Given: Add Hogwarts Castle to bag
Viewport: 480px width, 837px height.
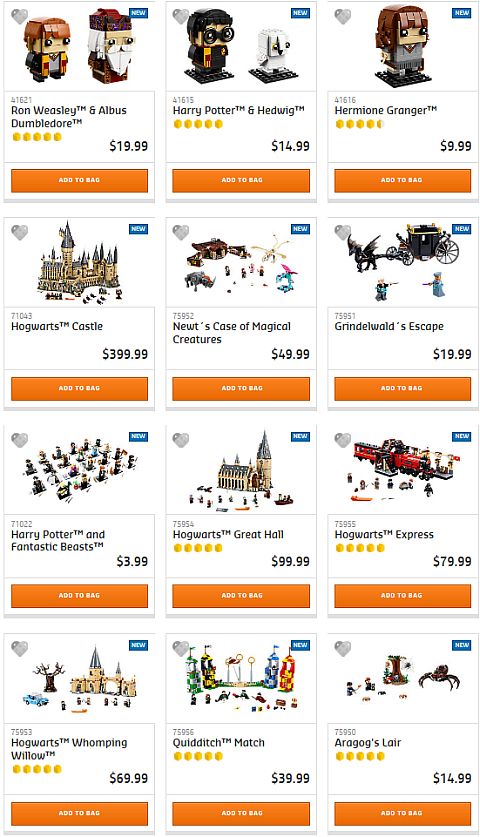Looking at the screenshot, I should [x=80, y=389].
